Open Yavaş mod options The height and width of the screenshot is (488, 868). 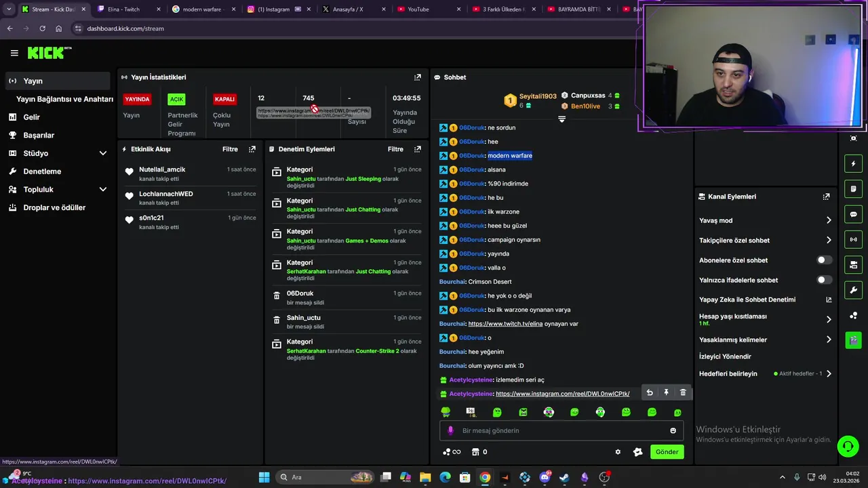(x=765, y=220)
